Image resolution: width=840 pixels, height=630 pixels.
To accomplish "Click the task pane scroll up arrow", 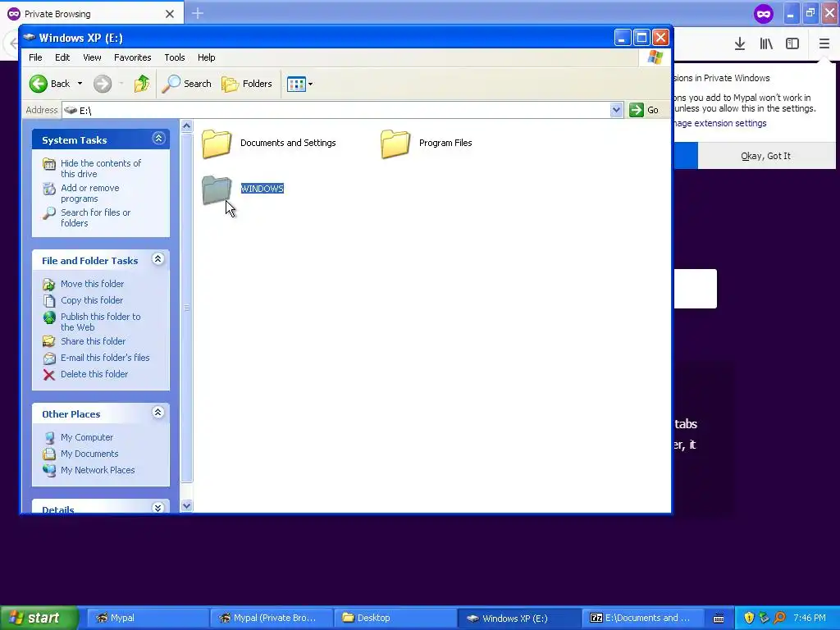I will (186, 126).
